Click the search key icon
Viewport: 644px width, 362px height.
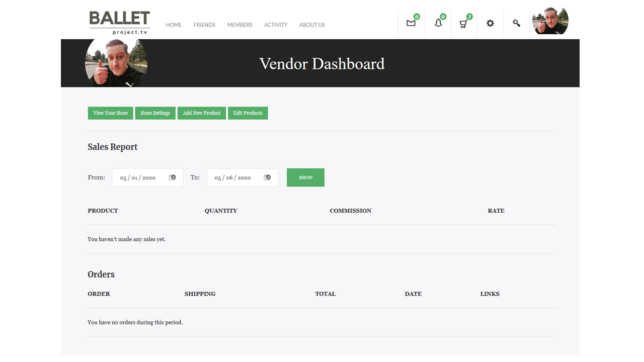click(x=516, y=23)
